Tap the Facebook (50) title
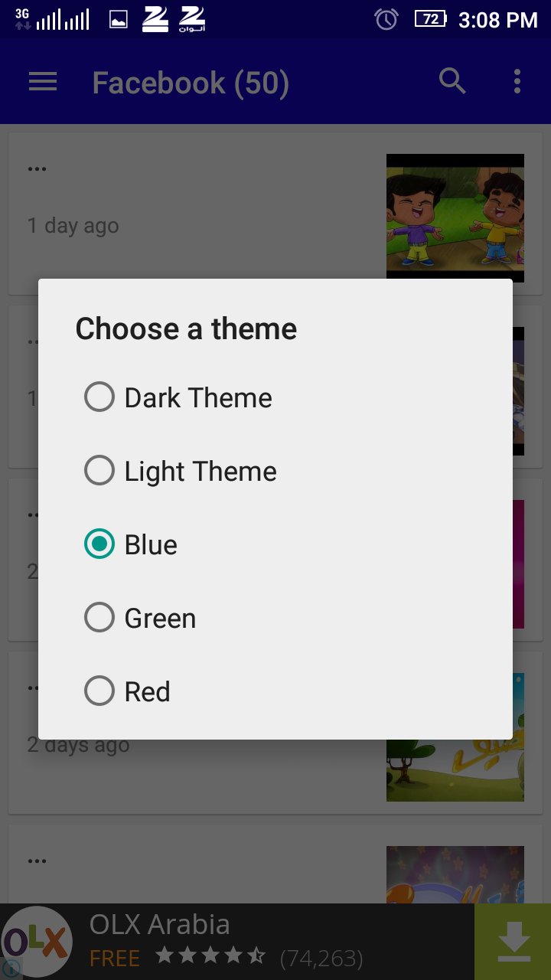Screen dimensions: 551x980 pos(191,83)
